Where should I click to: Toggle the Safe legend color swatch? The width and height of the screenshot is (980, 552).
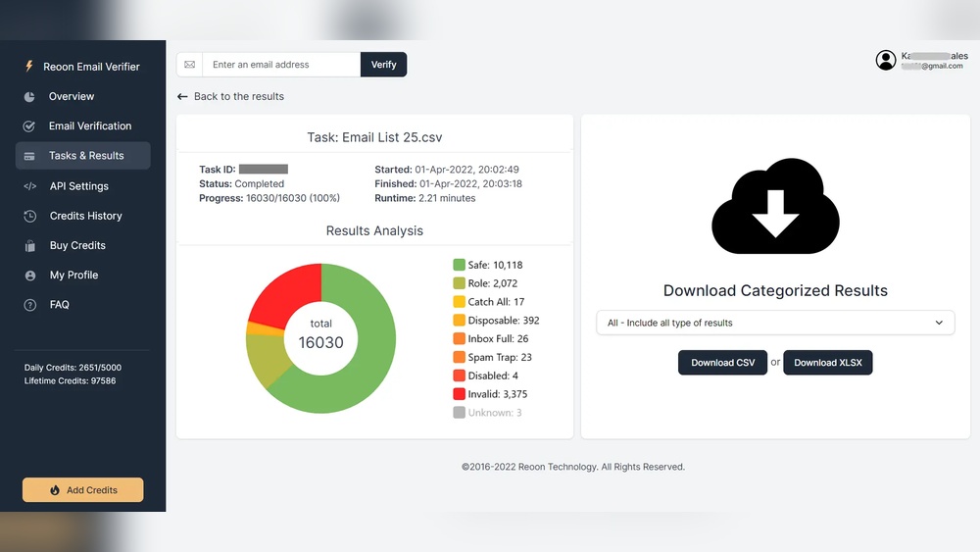click(x=460, y=265)
